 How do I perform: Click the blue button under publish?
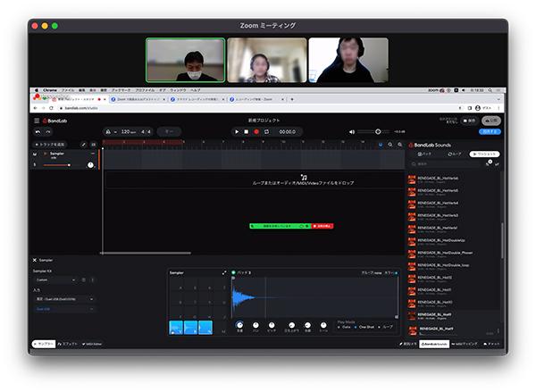[x=490, y=131]
